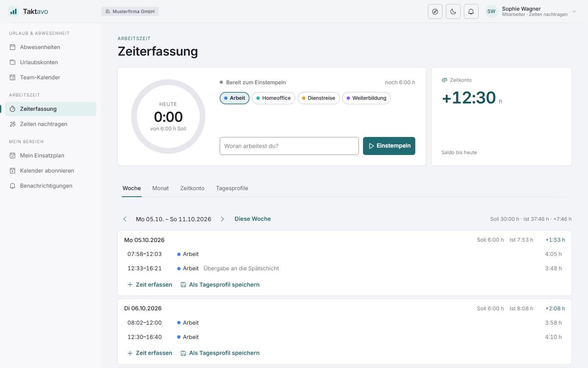Save Mo 05.10.2026 as Tagesprofil

(220, 285)
